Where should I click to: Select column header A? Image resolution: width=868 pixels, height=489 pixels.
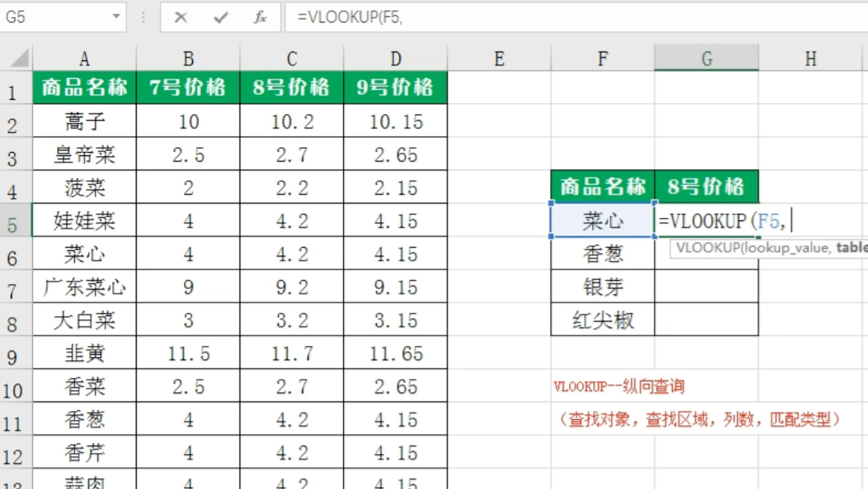click(84, 59)
